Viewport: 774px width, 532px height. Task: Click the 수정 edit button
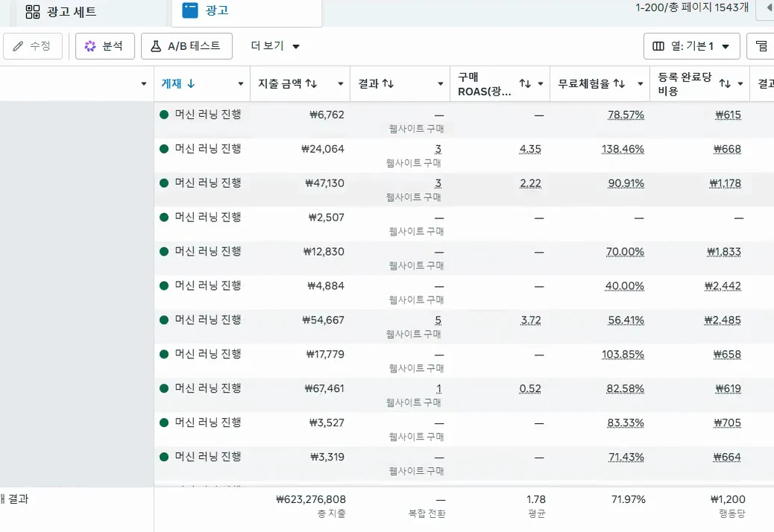coord(33,46)
